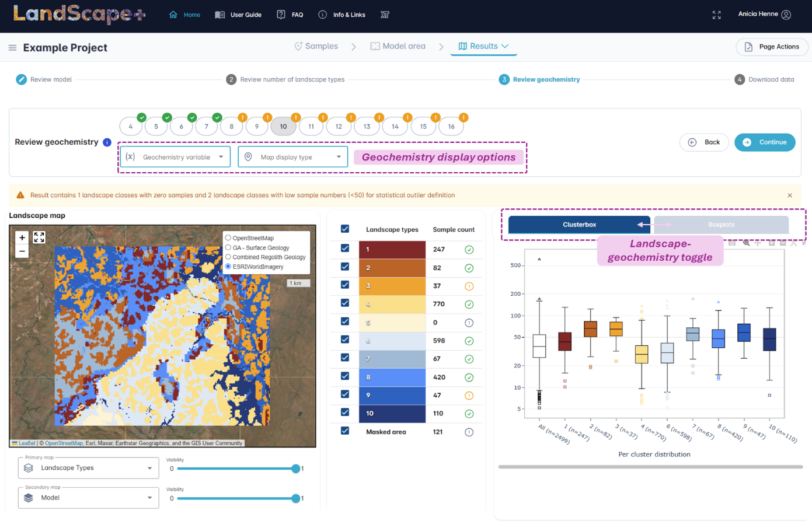The height and width of the screenshot is (528, 812).
Task: Expand the Results menu chevron
Action: click(505, 46)
